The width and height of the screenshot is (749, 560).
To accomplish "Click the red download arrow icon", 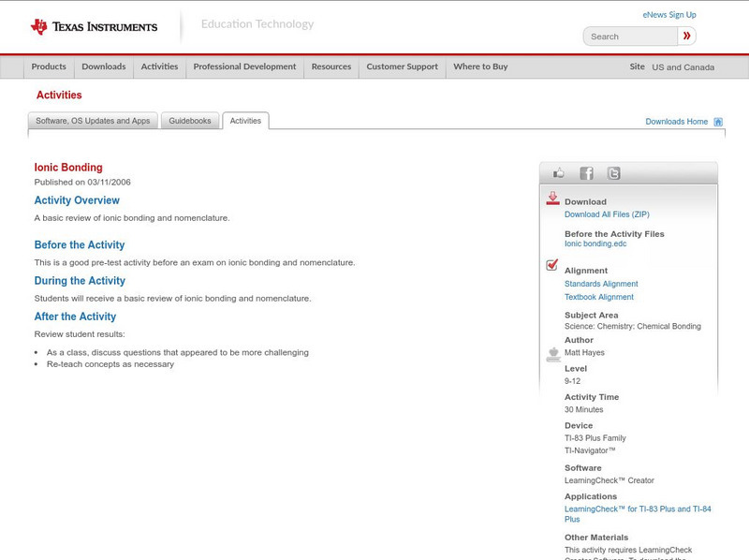I will click(552, 199).
